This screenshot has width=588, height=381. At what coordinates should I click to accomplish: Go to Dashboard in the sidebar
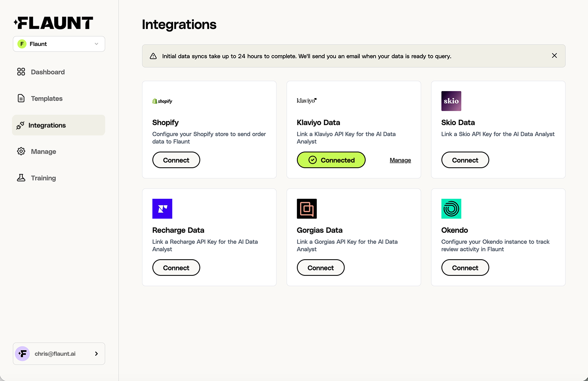pos(48,72)
